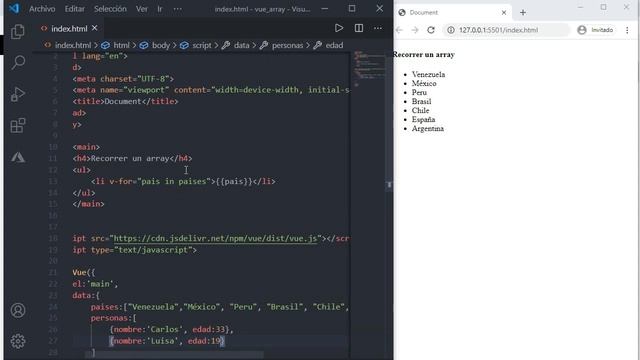
Task: Open the Manage settings gear
Action: click(x=18, y=341)
